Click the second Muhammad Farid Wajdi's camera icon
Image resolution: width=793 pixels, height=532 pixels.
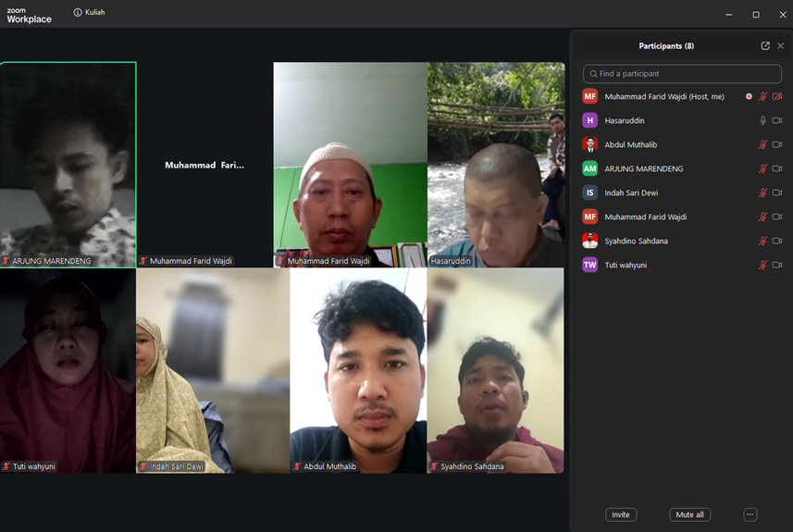point(777,217)
